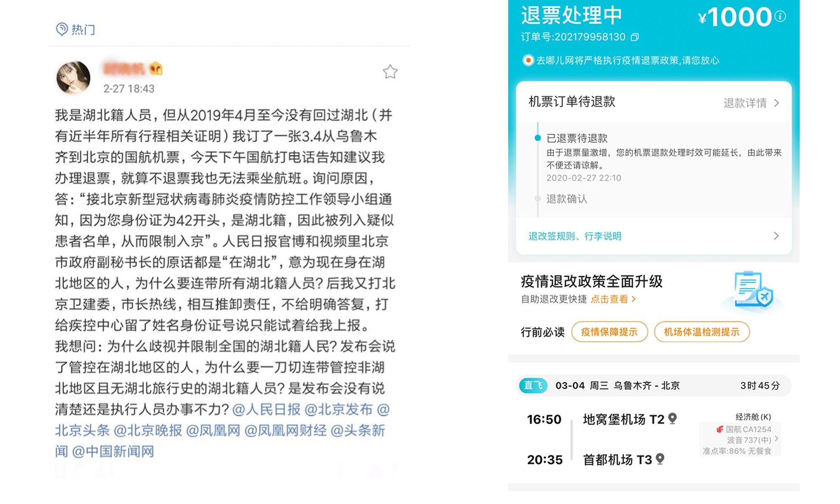This screenshot has width=840, height=504.
Task: Open 退改签规则、行李说明 rules
Action: (x=575, y=236)
